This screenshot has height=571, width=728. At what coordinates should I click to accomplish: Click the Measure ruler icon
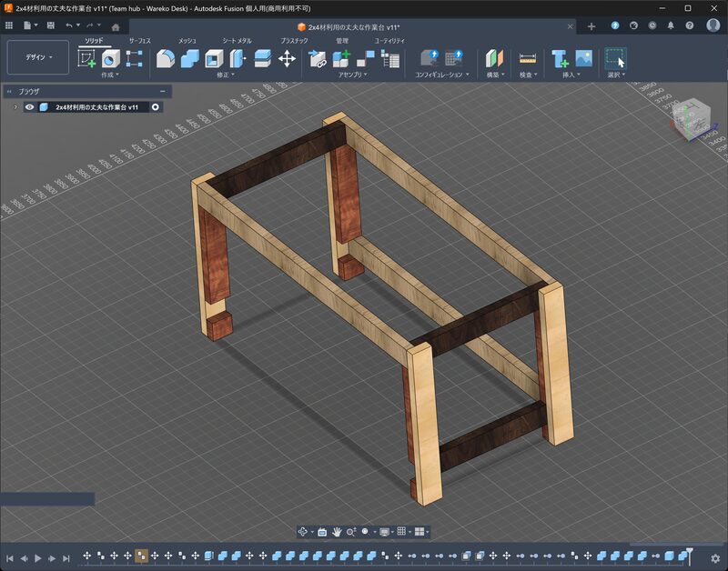click(x=528, y=58)
